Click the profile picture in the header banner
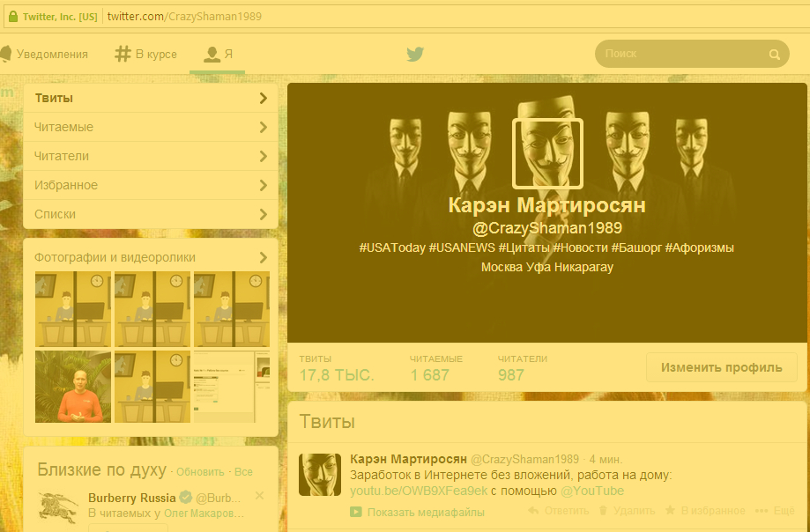The height and width of the screenshot is (532, 810). tap(547, 153)
